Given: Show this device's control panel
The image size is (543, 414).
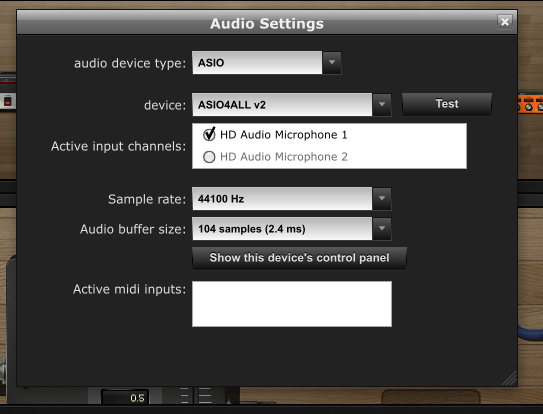Looking at the screenshot, I should (299, 258).
